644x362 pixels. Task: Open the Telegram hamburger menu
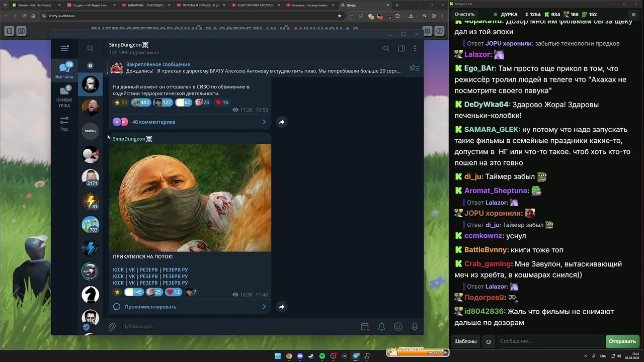(x=64, y=48)
